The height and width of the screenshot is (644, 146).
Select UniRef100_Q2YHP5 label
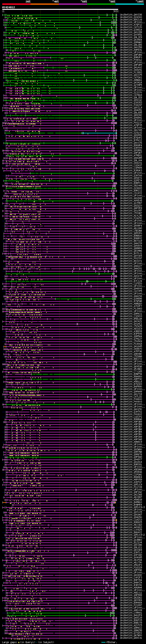click(x=131, y=85)
